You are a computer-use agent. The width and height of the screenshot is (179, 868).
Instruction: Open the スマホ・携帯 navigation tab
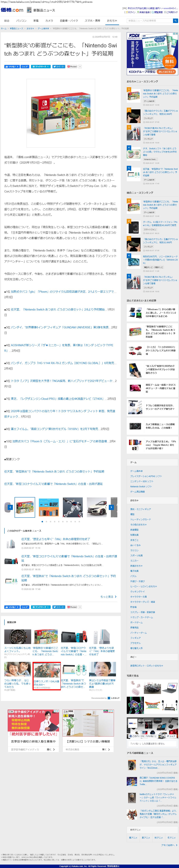point(92,21)
